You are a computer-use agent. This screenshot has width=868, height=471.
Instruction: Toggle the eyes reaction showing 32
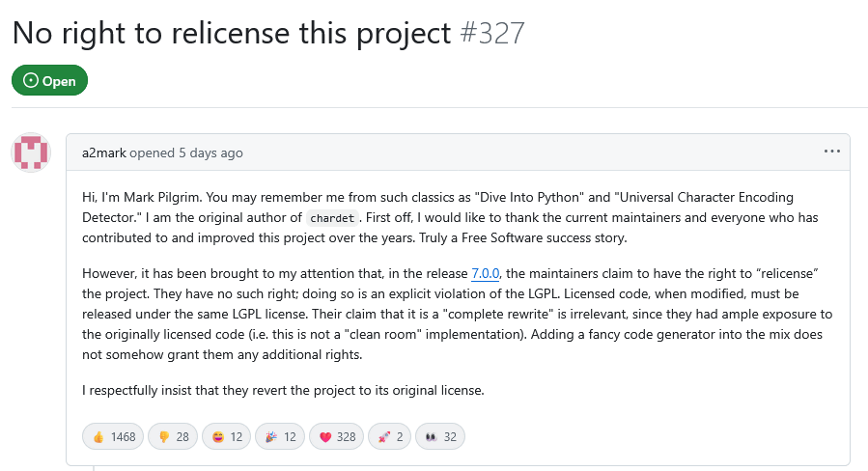[439, 436]
